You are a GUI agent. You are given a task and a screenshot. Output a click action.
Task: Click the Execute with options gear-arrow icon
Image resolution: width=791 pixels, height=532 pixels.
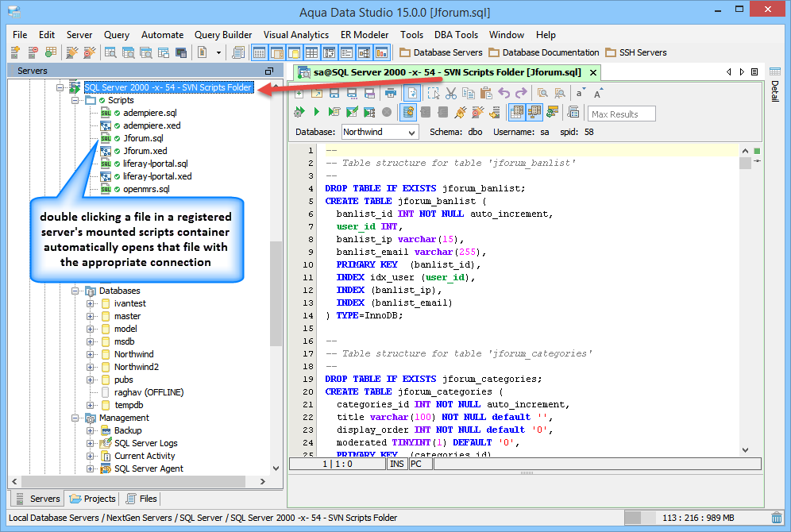click(299, 112)
